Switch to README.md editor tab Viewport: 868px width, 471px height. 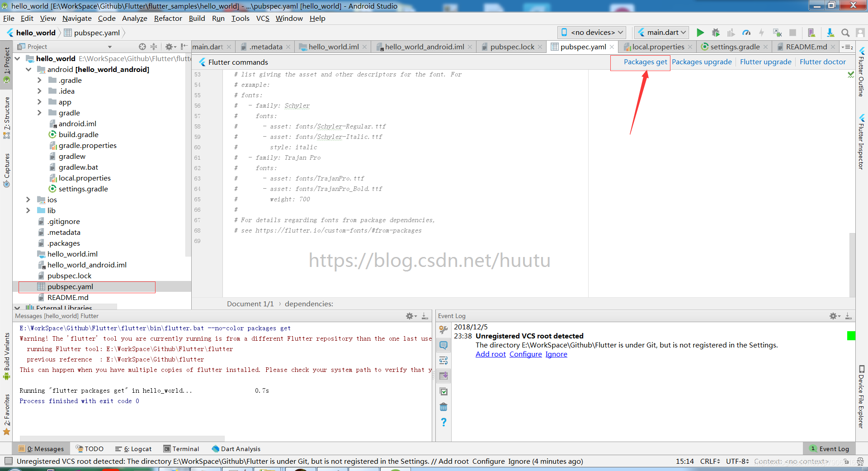pos(806,47)
